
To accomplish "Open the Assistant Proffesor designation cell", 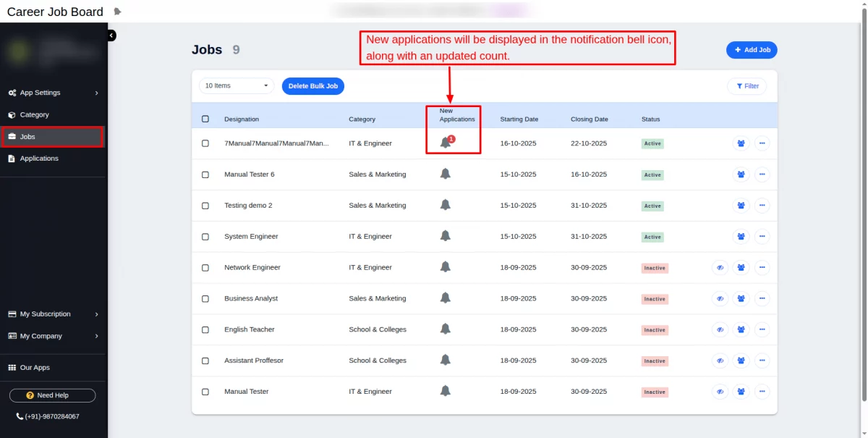I will coord(254,361).
